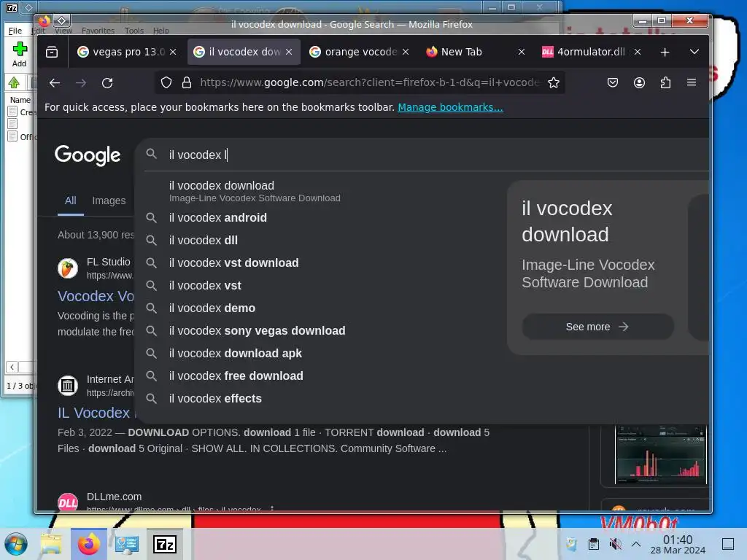The width and height of the screenshot is (747, 560).
Task: Open Firefox View tab list icon
Action: 52,52
